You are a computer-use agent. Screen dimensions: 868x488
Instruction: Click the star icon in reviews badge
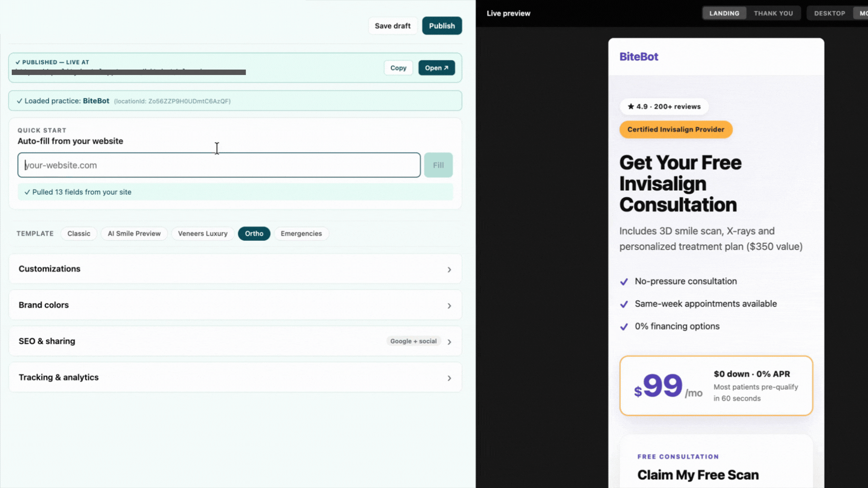pyautogui.click(x=631, y=106)
